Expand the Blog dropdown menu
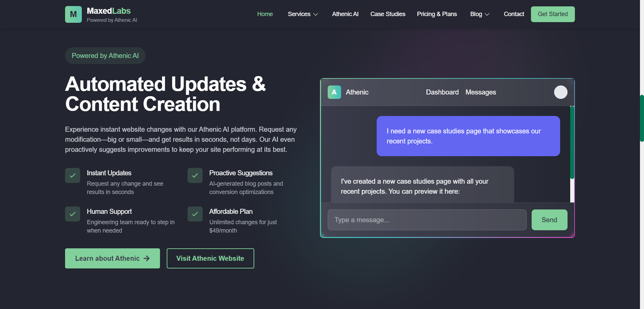This screenshot has height=309, width=644. click(480, 14)
